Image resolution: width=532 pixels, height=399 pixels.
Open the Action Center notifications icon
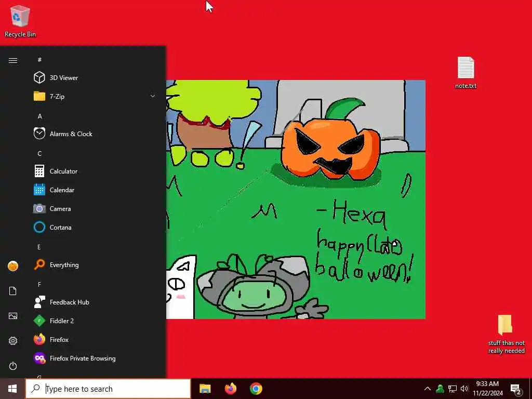(516, 389)
